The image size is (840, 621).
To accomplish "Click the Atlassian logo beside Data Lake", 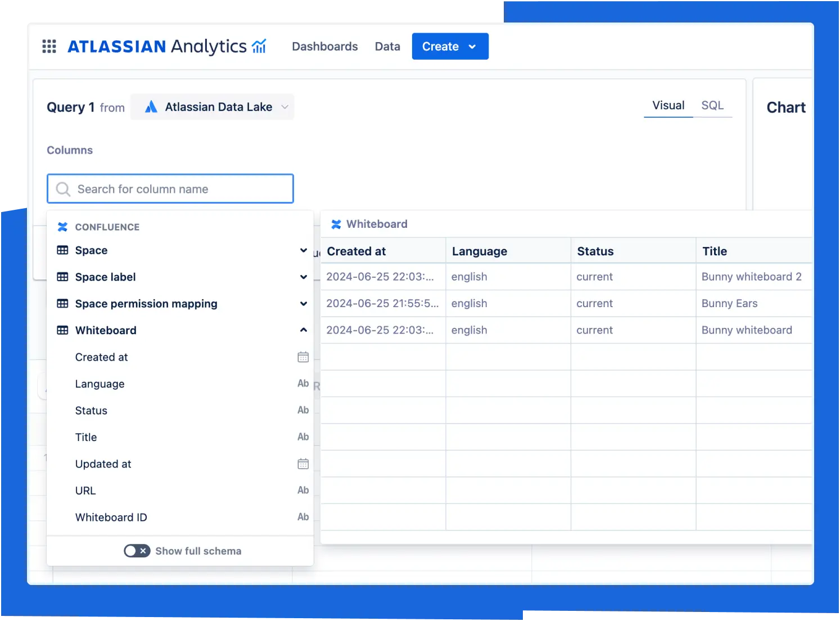I will coord(151,107).
